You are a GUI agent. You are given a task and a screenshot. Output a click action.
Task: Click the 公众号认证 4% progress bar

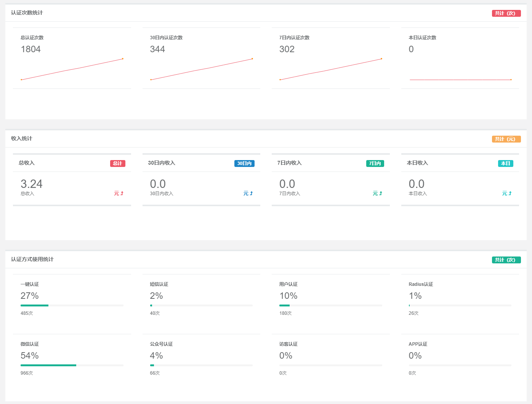tap(201, 365)
